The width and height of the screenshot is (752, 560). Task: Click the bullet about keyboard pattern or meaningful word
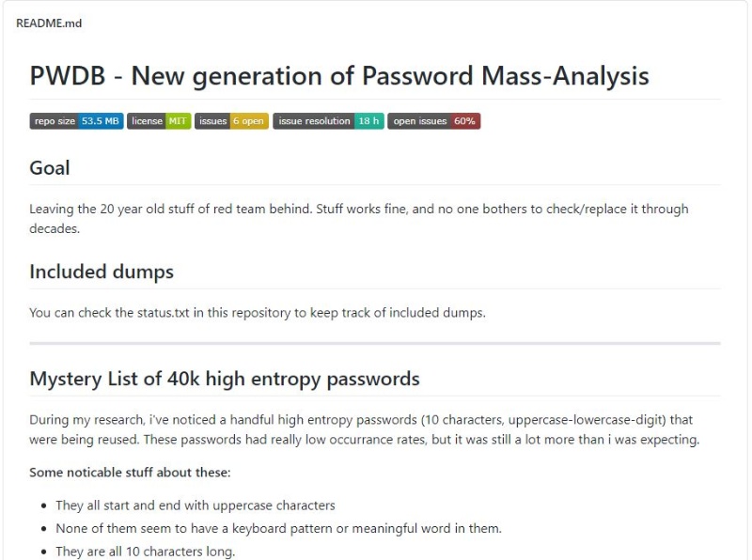tap(278, 528)
